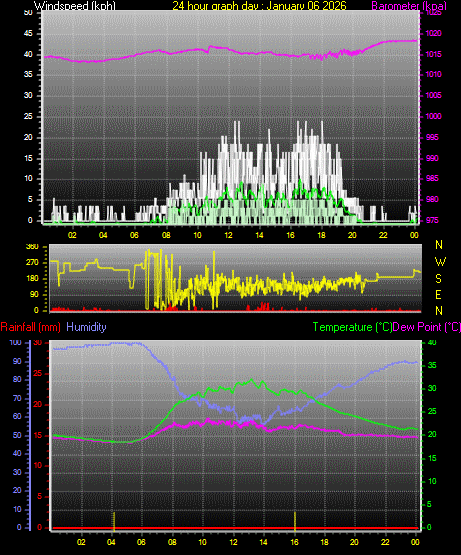Click the 985 barometer axis value
This screenshot has width=461, height=555.
point(432,178)
